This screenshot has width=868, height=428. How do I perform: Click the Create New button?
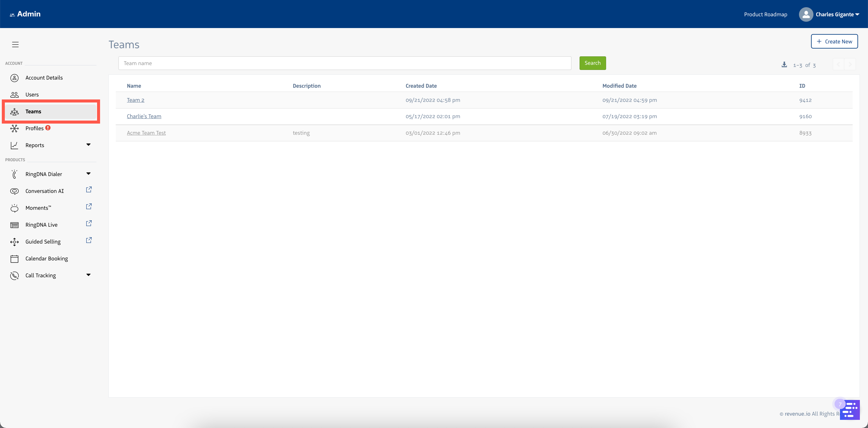(834, 42)
